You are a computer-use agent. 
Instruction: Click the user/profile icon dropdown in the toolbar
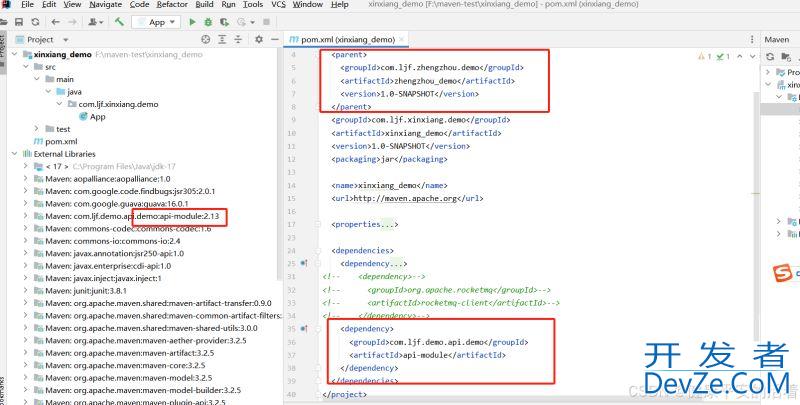96,22
